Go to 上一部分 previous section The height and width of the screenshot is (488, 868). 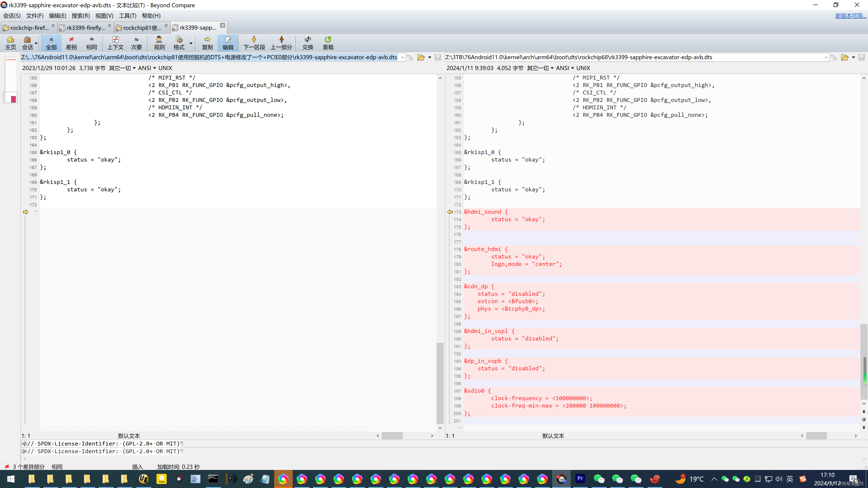(x=281, y=43)
